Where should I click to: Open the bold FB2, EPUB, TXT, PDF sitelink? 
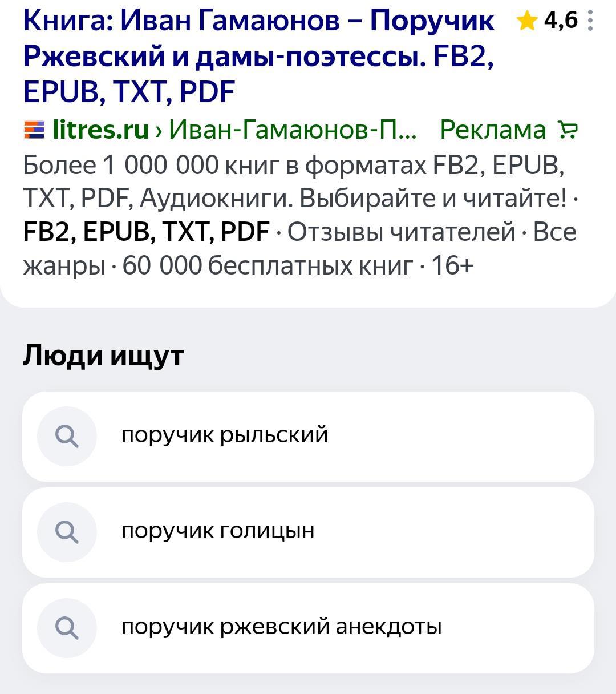click(146, 232)
